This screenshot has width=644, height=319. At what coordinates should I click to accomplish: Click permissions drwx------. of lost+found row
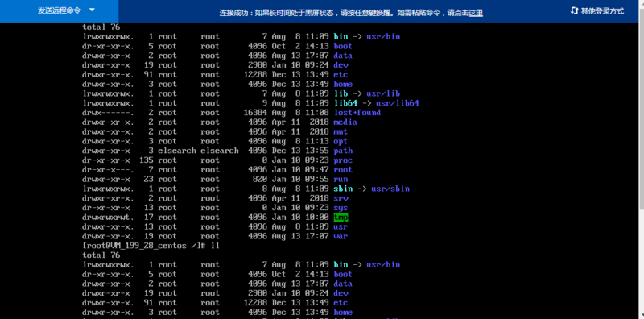(108, 113)
